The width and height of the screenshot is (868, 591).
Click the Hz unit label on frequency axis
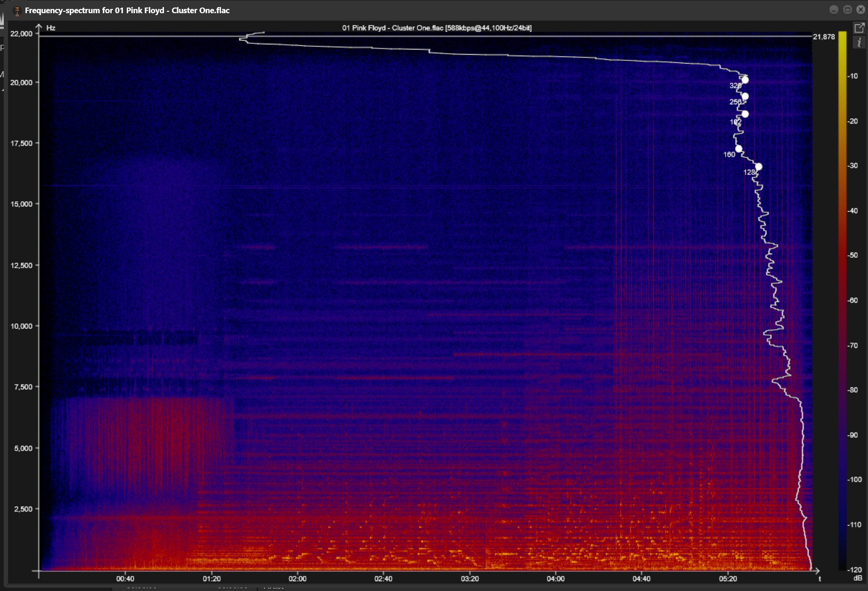click(51, 28)
